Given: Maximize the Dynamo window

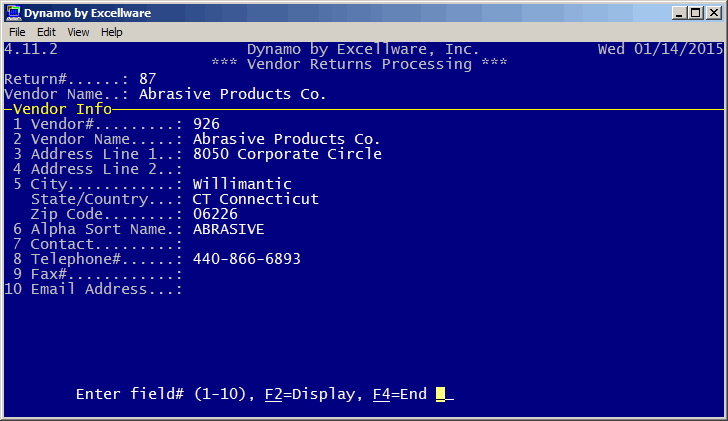Looking at the screenshot, I should (x=696, y=13).
